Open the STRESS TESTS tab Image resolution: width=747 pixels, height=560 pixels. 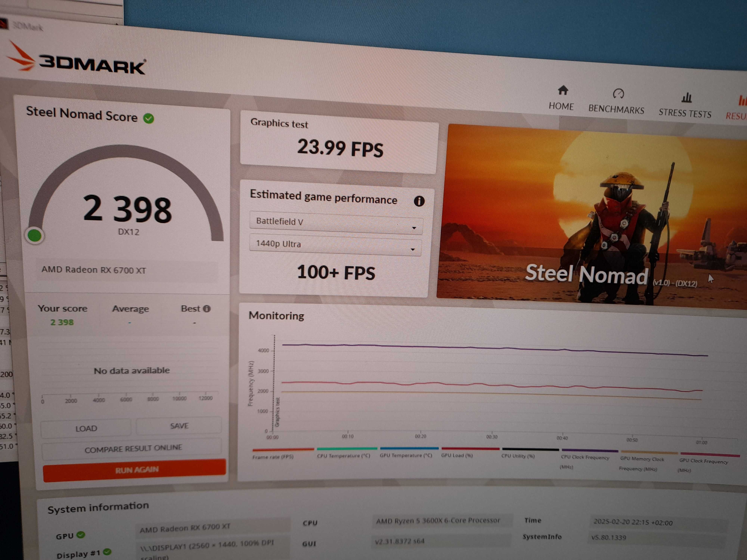[x=685, y=106]
